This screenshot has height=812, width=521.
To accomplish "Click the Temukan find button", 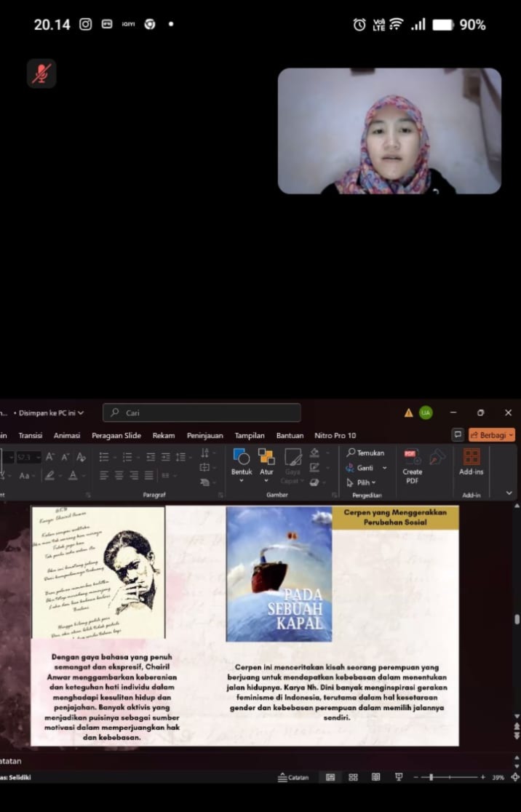I will point(365,453).
